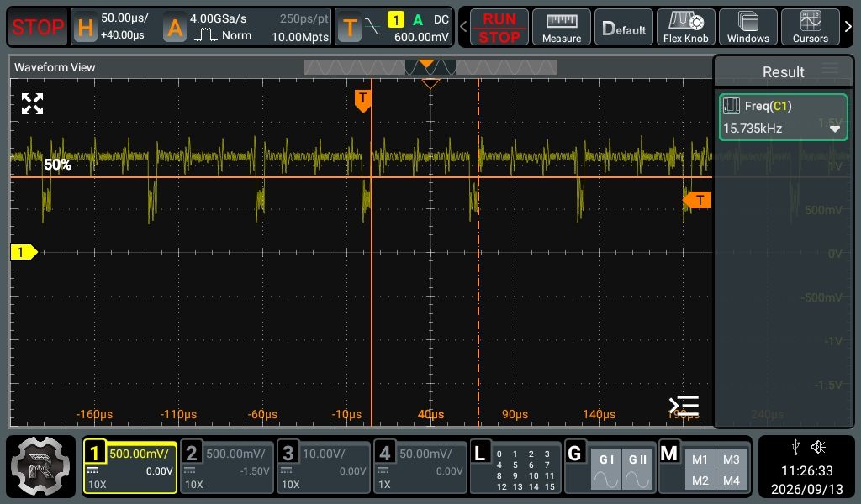
Task: Toggle channel 2 on
Action: tap(227, 467)
